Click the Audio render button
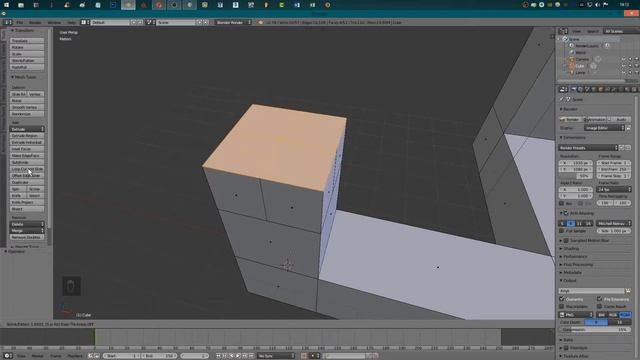 click(x=619, y=119)
